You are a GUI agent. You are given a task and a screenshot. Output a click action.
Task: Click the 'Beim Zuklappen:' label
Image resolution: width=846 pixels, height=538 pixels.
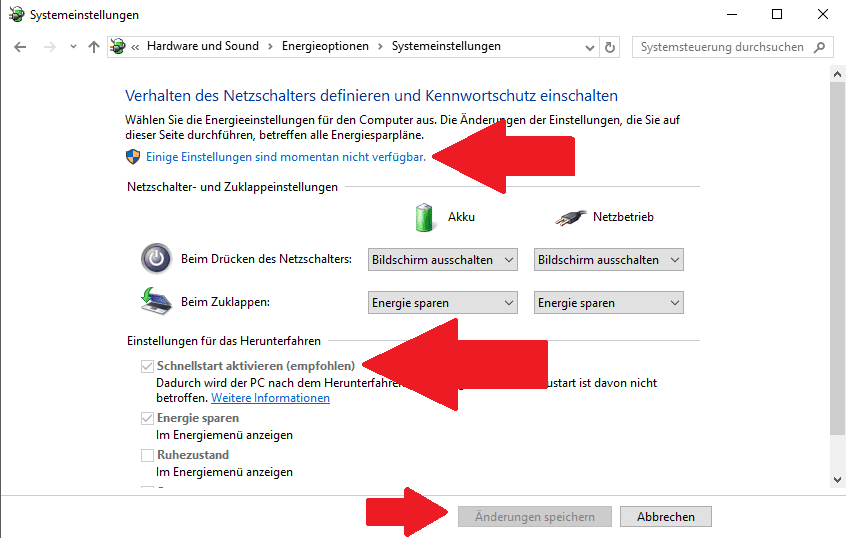[226, 302]
